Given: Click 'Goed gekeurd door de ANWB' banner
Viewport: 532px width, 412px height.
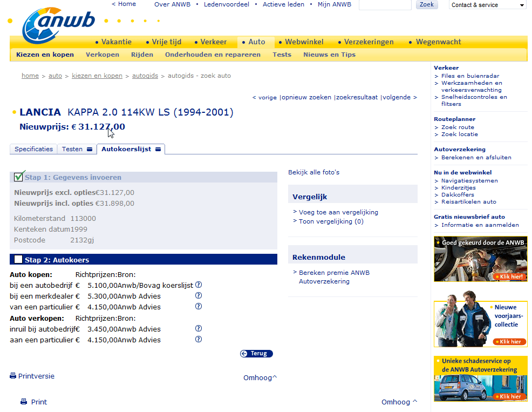Looking at the screenshot, I should click(x=480, y=259).
